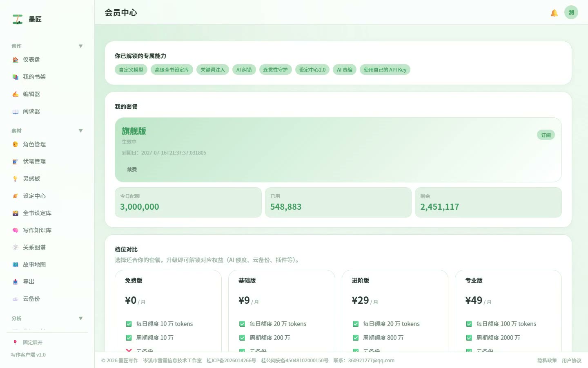Click the 固定展开 sidebar label
This screenshot has height=368, width=588.
(x=33, y=343)
